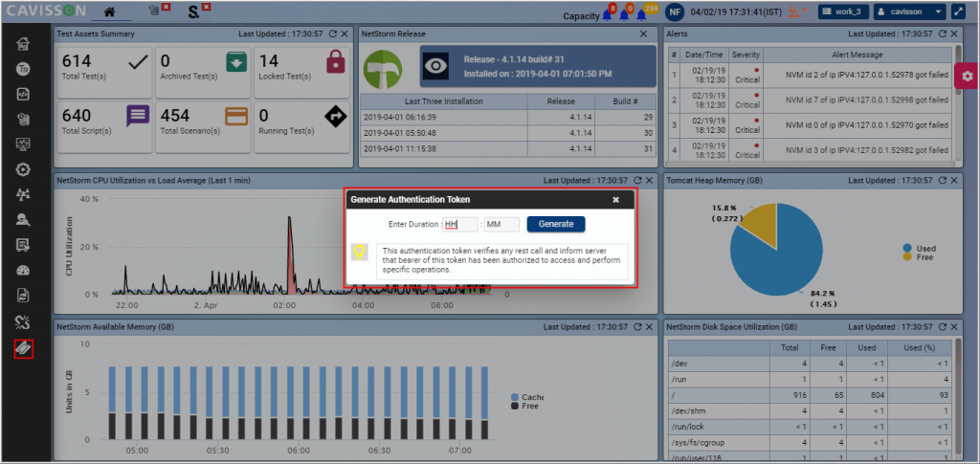
Task: Click the MM minutes input field
Action: coord(501,225)
